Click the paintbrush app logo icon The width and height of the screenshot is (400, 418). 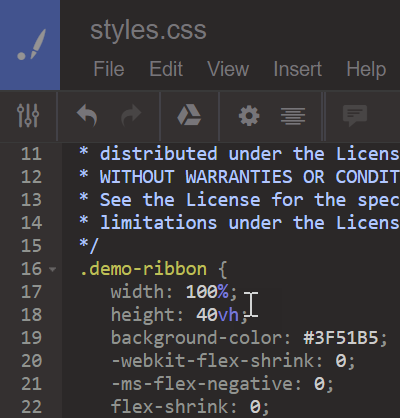31,45
